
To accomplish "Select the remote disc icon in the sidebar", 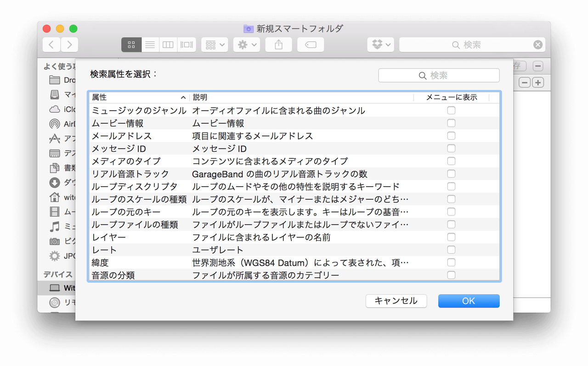I will [55, 303].
